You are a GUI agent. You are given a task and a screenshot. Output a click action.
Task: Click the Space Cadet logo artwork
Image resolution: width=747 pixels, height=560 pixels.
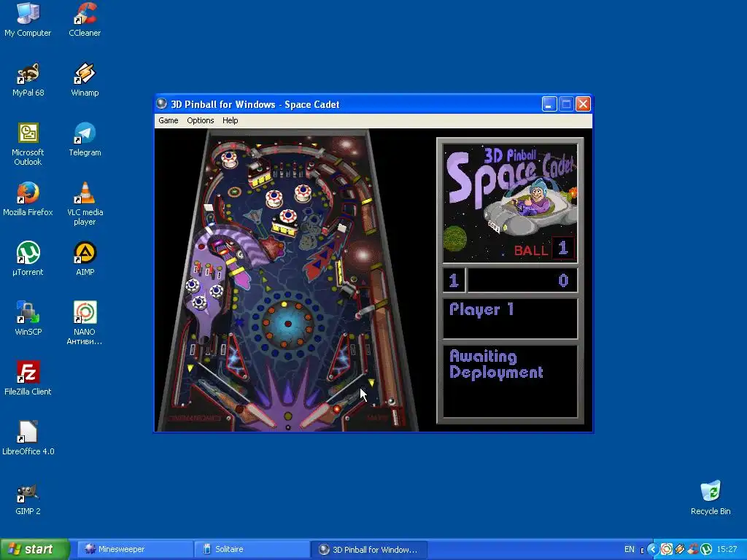point(510,204)
